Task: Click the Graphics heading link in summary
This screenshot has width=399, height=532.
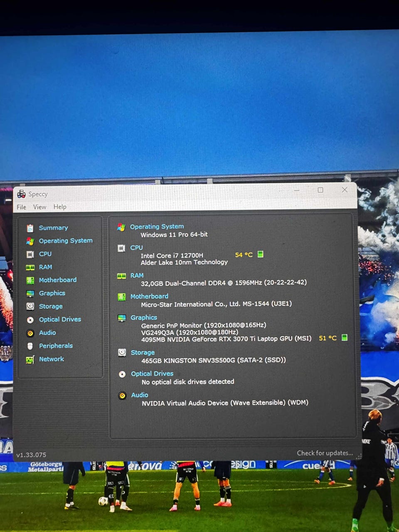Action: [144, 318]
